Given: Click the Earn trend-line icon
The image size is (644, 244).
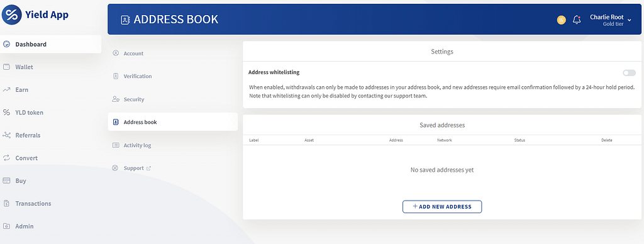Looking at the screenshot, I should point(6,89).
